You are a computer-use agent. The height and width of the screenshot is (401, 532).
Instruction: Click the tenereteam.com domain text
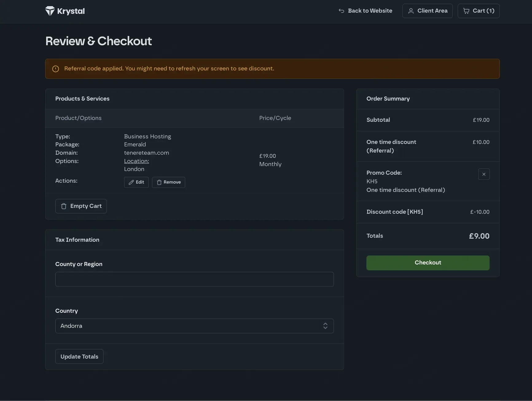[147, 153]
